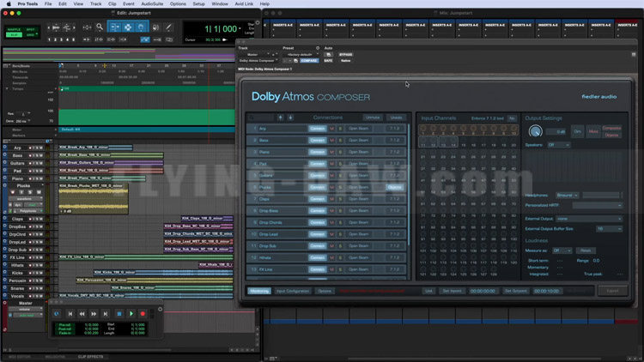Mute the Arp connection in Composer
This screenshot has width=644, height=362.
click(x=331, y=129)
